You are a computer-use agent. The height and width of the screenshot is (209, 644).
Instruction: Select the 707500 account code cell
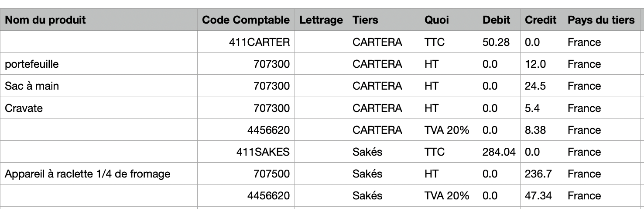coord(246,174)
